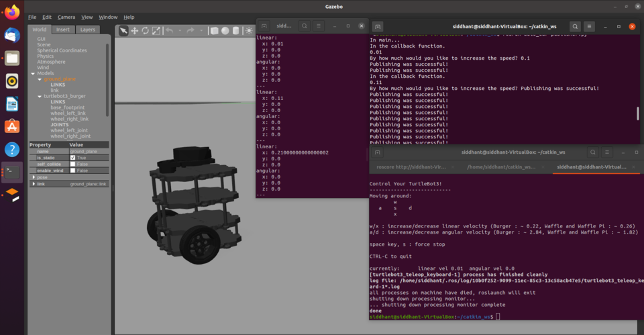
Task: Select the arrow selection mode tool
Action: [x=123, y=31]
